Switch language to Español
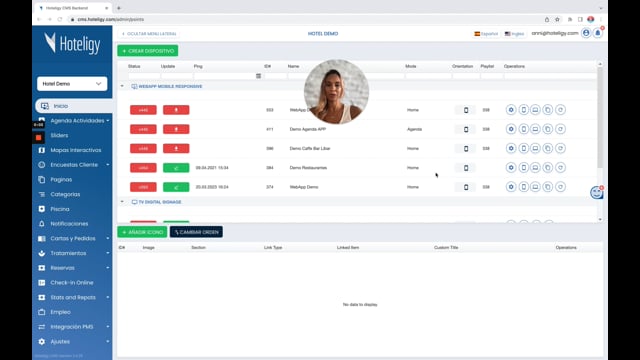 [x=486, y=33]
